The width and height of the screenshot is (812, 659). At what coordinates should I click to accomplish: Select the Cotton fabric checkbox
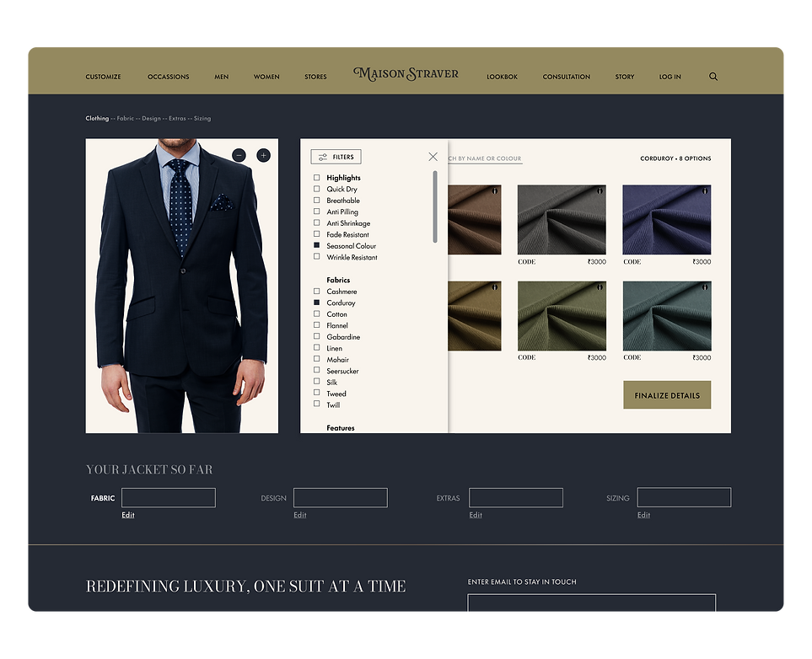(x=316, y=313)
